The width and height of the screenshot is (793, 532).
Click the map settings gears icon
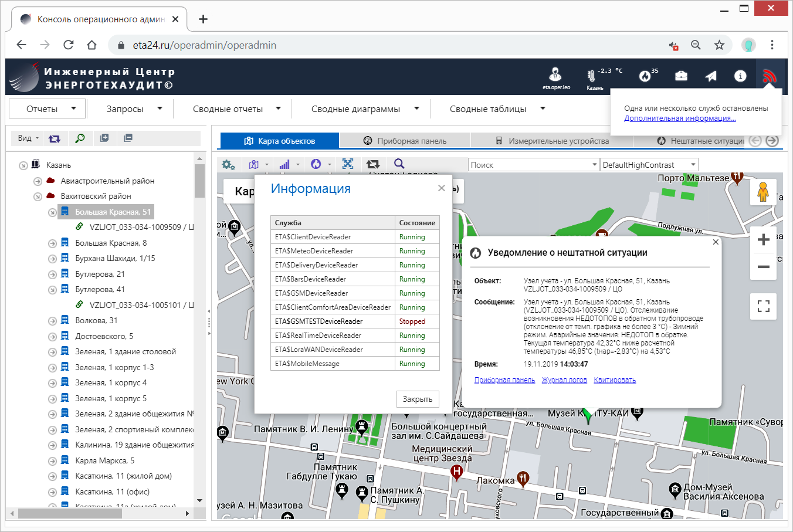pos(228,165)
